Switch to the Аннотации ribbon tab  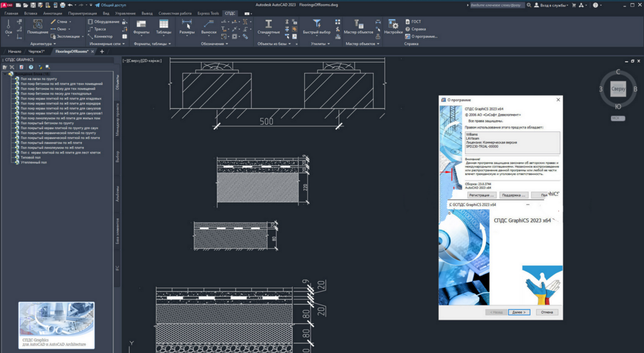[53, 13]
